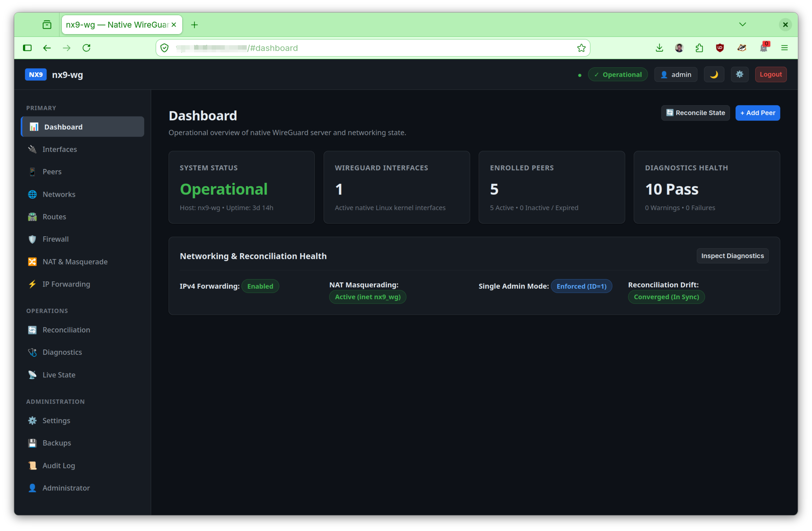Open the browser hamburger menu
The height and width of the screenshot is (531, 812).
784,48
